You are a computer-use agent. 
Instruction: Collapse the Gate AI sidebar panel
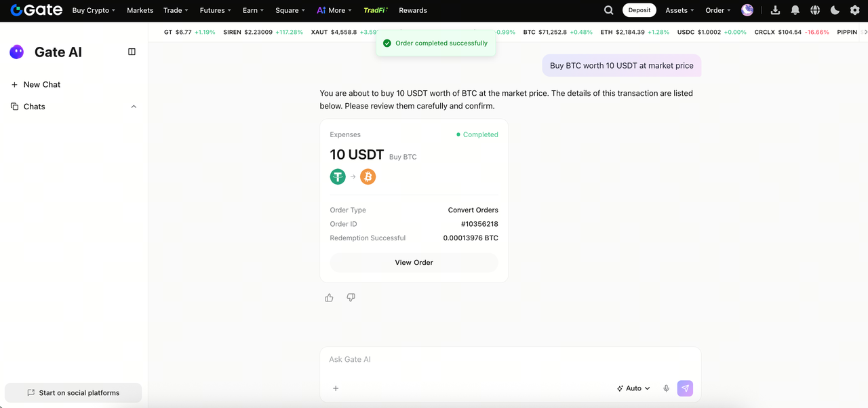[x=132, y=52]
